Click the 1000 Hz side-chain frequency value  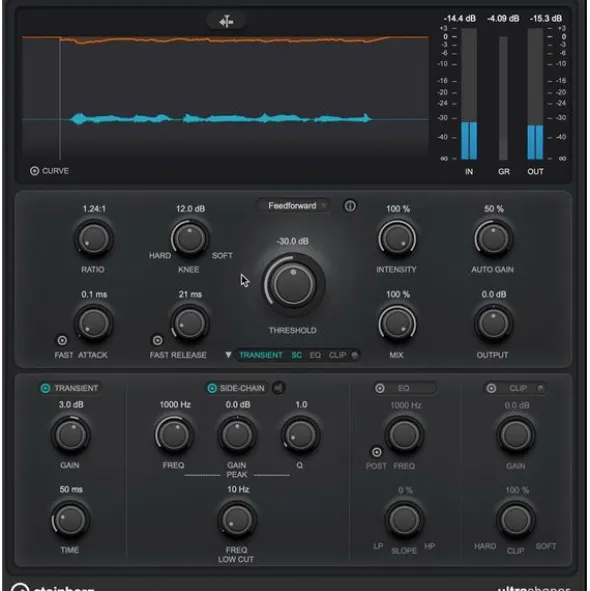click(175, 405)
